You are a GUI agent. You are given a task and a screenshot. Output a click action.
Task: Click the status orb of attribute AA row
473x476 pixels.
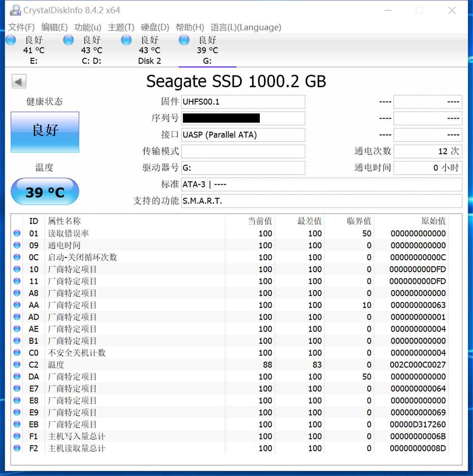click(x=17, y=305)
